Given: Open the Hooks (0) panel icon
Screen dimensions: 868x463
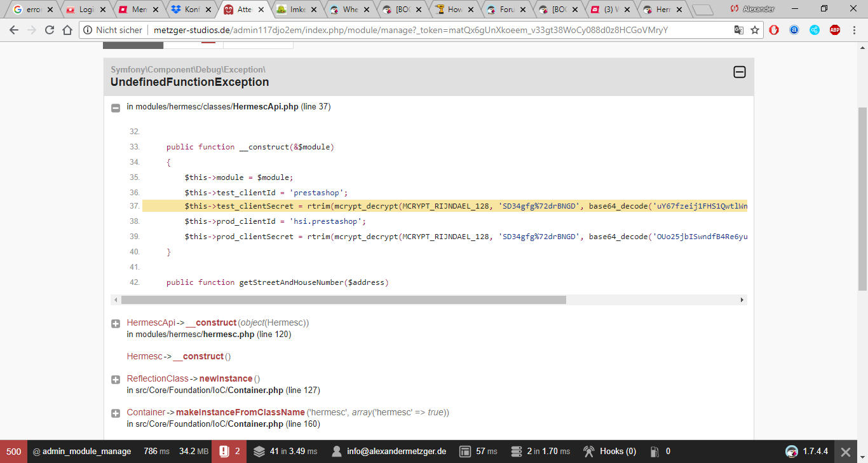Looking at the screenshot, I should (588, 452).
